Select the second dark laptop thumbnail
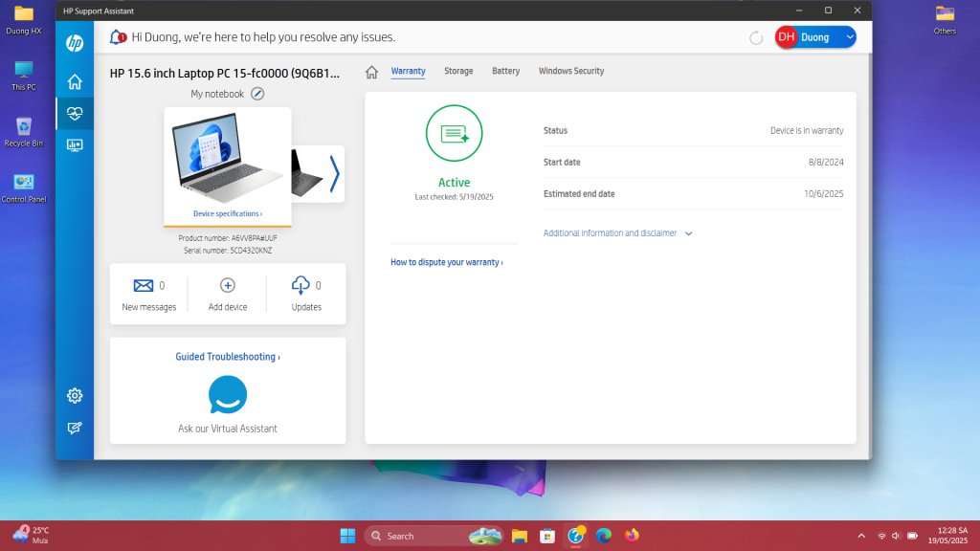980x551 pixels. pos(307,174)
